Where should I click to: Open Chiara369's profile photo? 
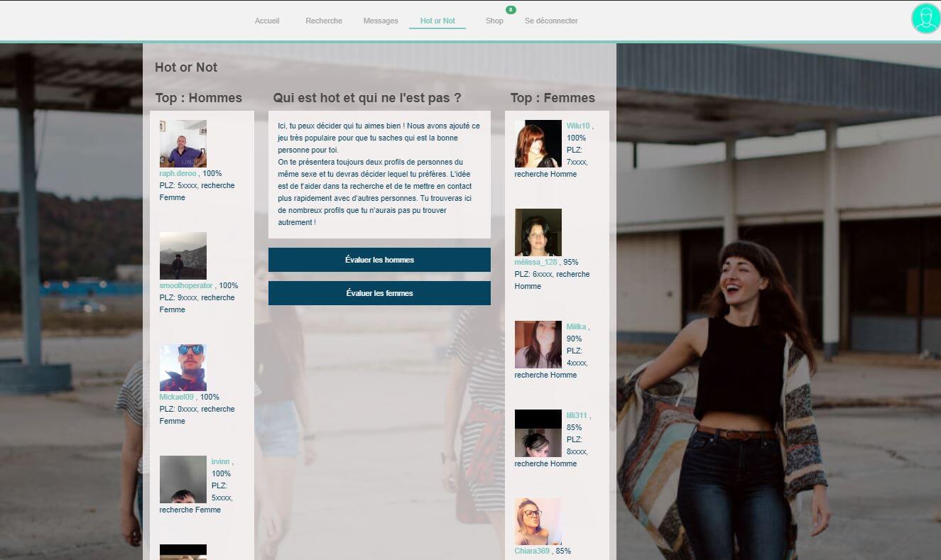pos(538,521)
